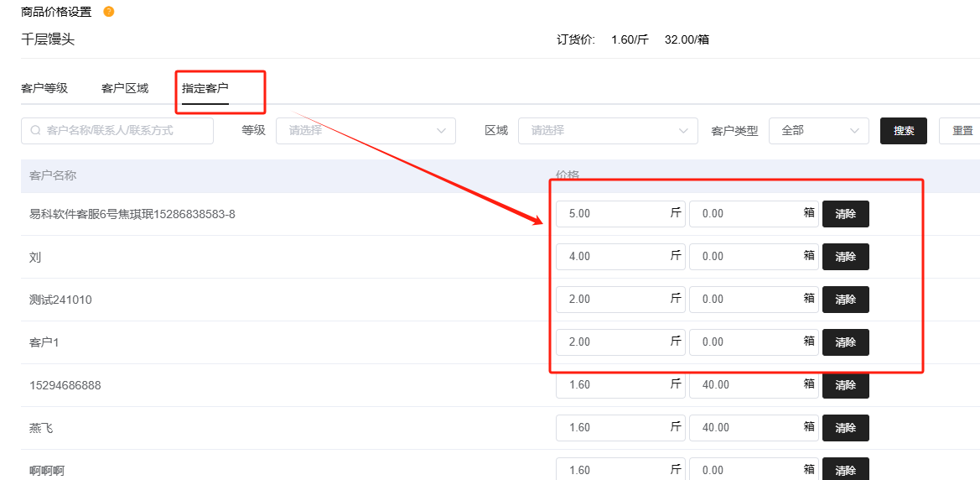Edit the 斤 price 5.00 for 易科软件客服6号
The width and height of the screenshot is (980, 480).
click(x=612, y=214)
